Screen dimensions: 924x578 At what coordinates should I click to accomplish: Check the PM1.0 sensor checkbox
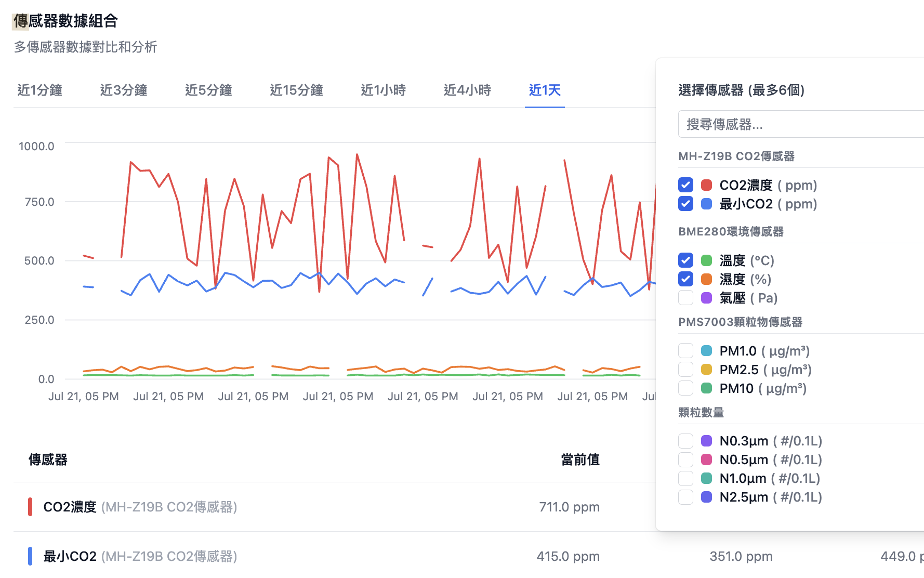pos(685,351)
